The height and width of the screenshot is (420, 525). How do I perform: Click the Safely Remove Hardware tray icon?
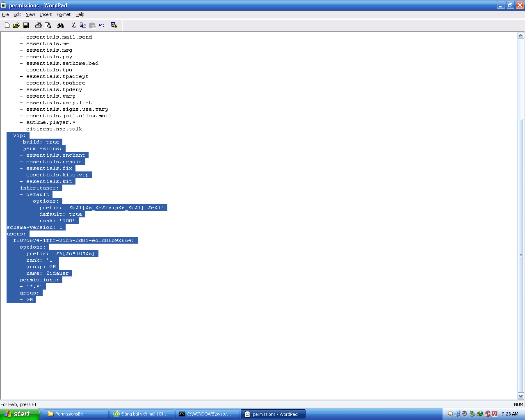(x=472, y=414)
